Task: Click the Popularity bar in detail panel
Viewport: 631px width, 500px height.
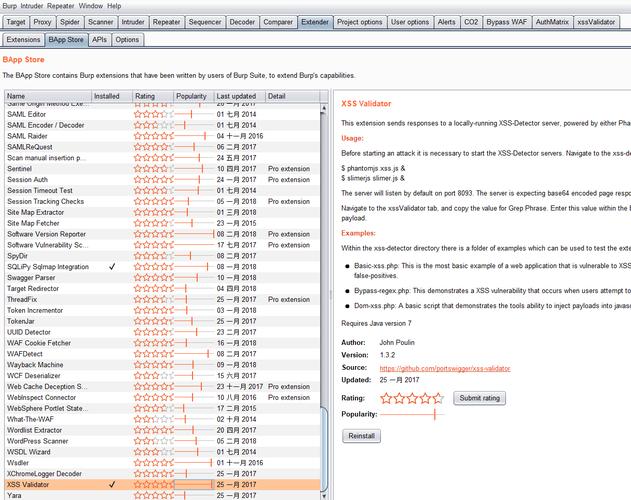Action: tap(412, 414)
